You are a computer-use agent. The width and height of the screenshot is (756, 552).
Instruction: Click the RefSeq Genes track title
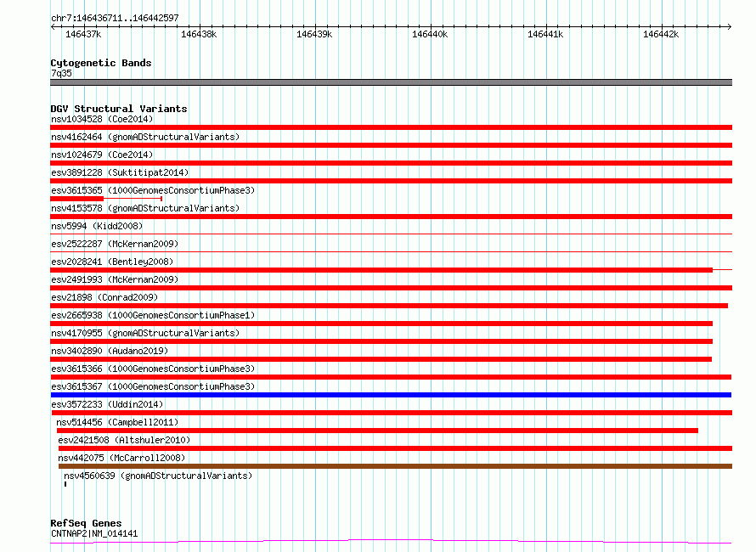[86, 523]
